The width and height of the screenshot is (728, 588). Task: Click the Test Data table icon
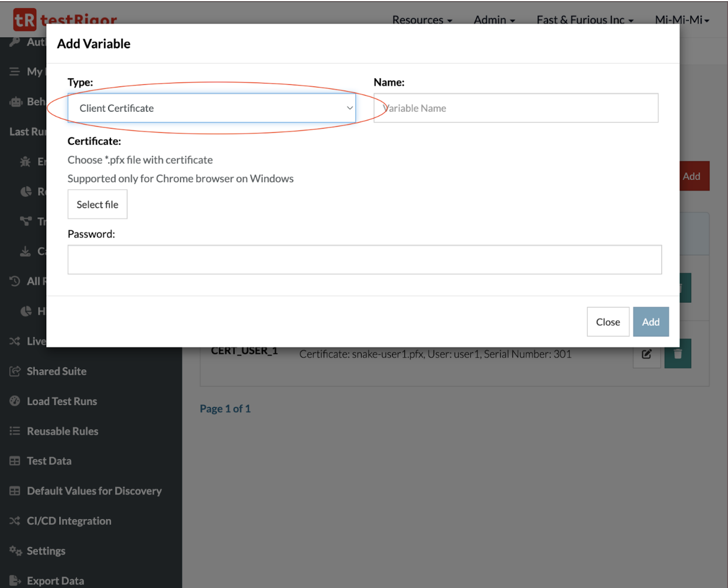pyautogui.click(x=15, y=461)
